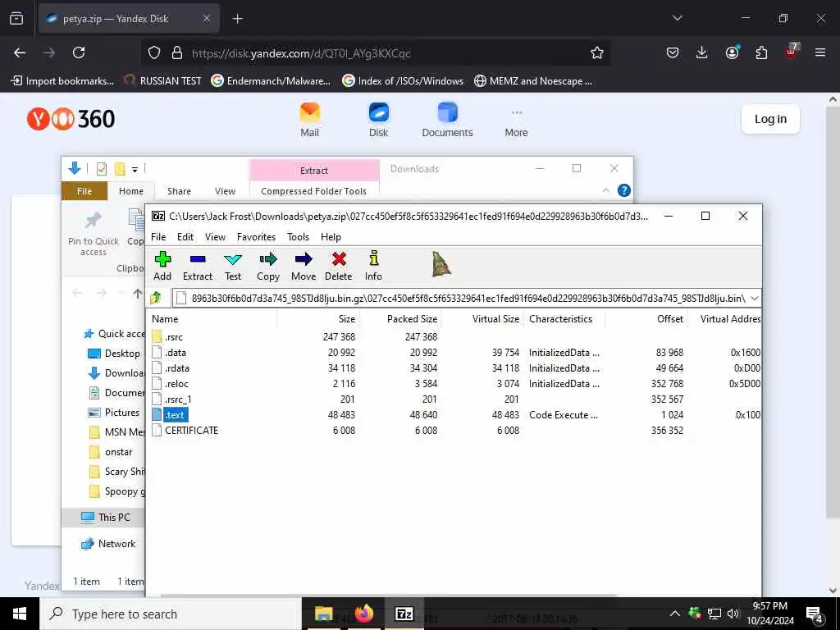Image resolution: width=840 pixels, height=630 pixels.
Task: Expand the 7-Zip address path dropdown
Action: pos(755,298)
